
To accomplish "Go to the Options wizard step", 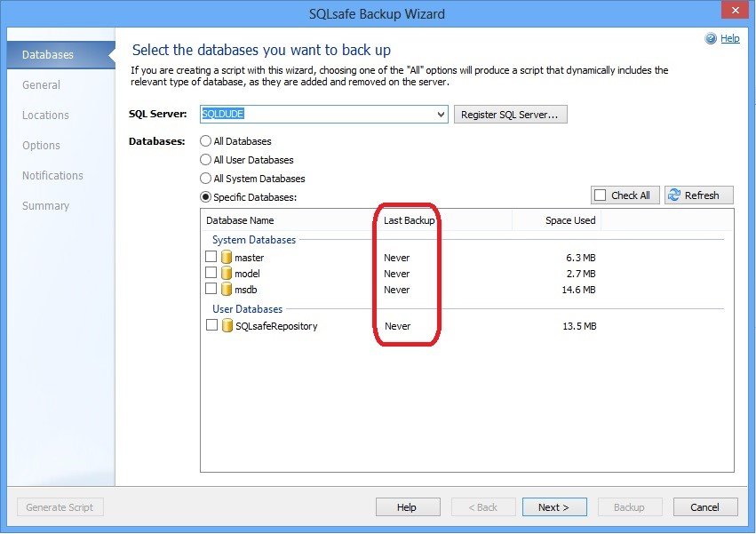I will [41, 145].
